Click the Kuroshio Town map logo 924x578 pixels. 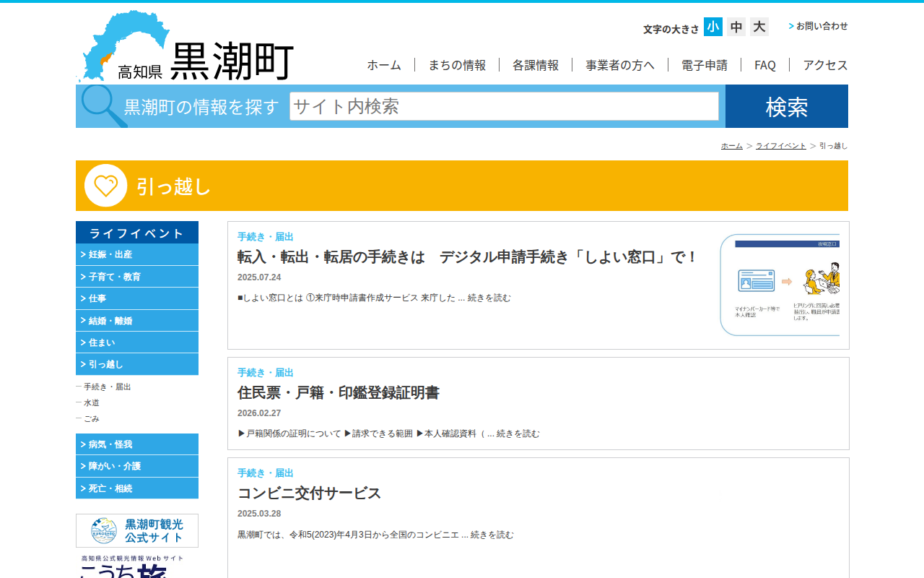[x=184, y=47]
